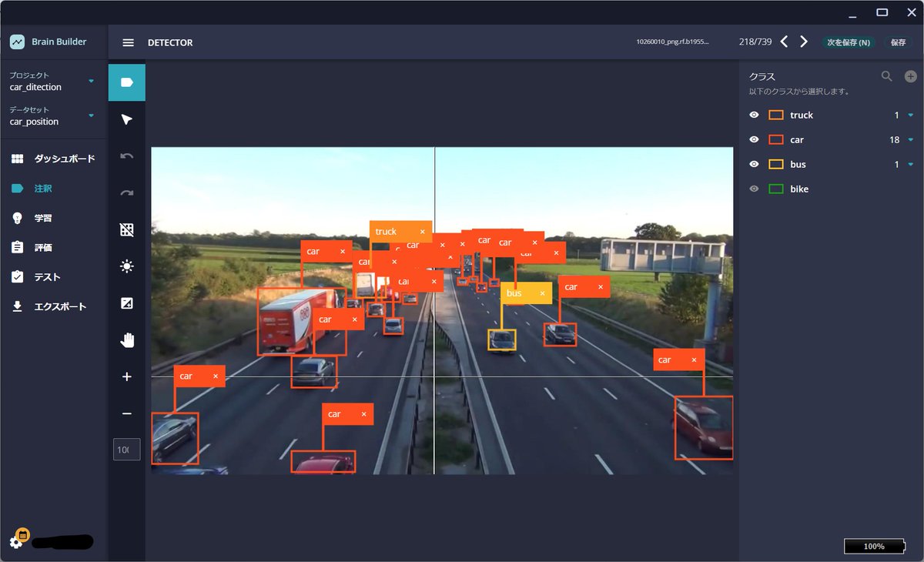924x562 pixels.
Task: Select the hand pan tool
Action: coord(127,340)
